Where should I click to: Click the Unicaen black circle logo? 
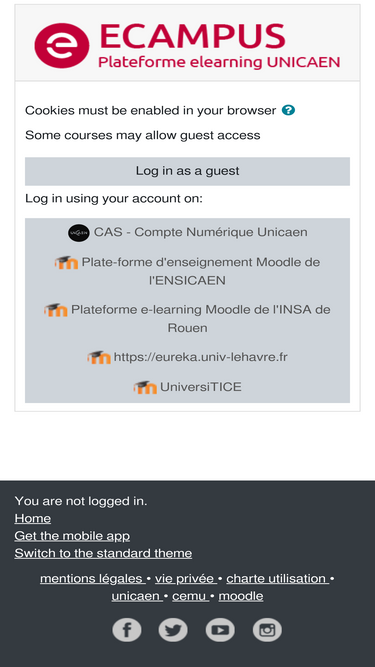[x=79, y=233]
